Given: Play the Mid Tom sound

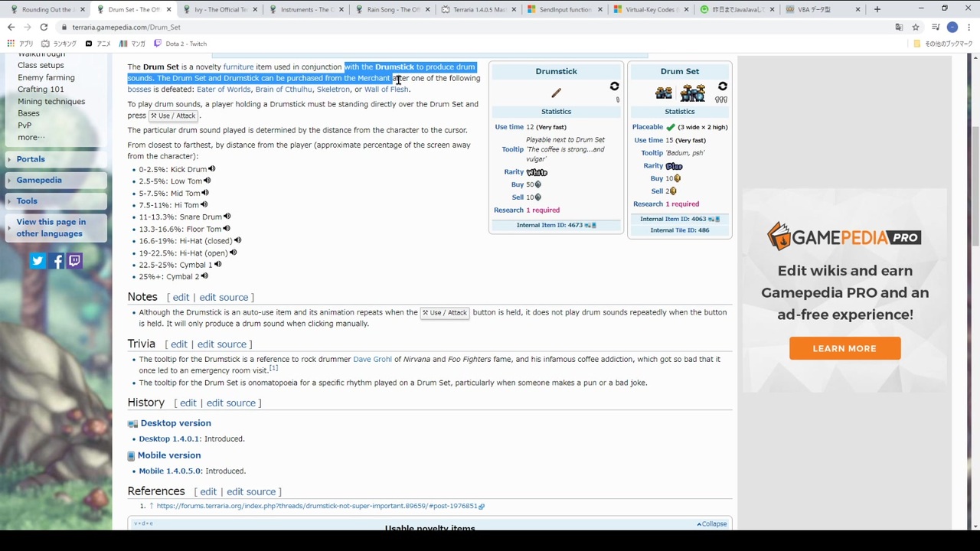Looking at the screenshot, I should (x=205, y=193).
